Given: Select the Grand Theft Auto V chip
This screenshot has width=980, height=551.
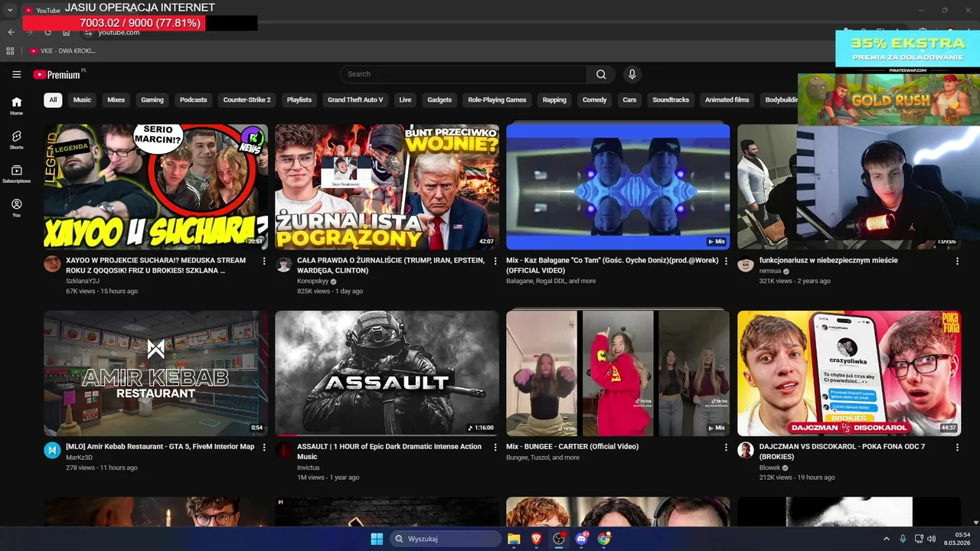Looking at the screenshot, I should (355, 99).
